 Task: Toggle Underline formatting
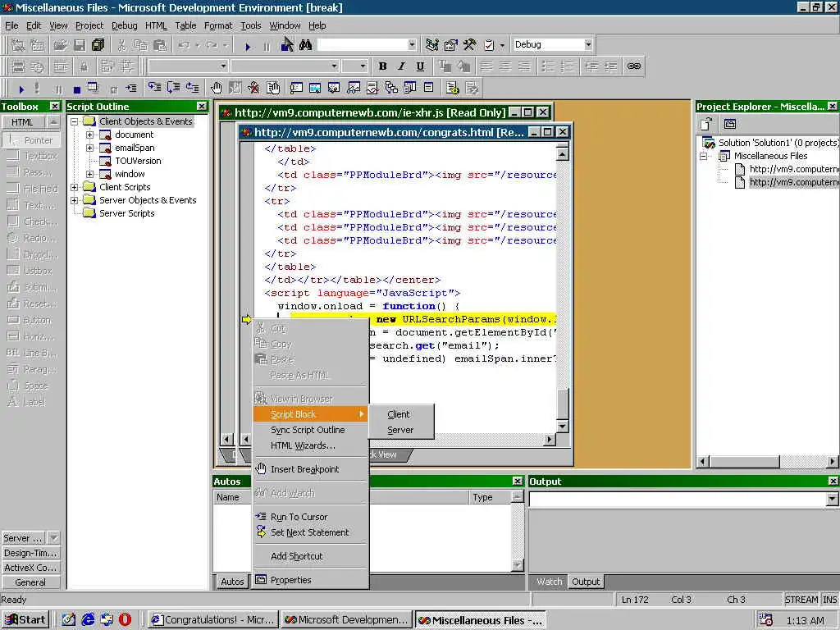pos(420,66)
